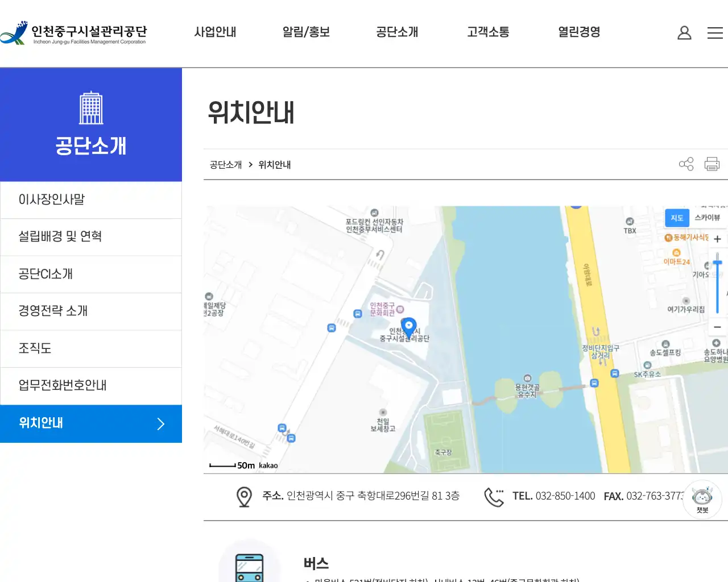Screen dimensions: 728x582
Task: Click the map marker for 중구시설관리공단
Action: coord(409,326)
